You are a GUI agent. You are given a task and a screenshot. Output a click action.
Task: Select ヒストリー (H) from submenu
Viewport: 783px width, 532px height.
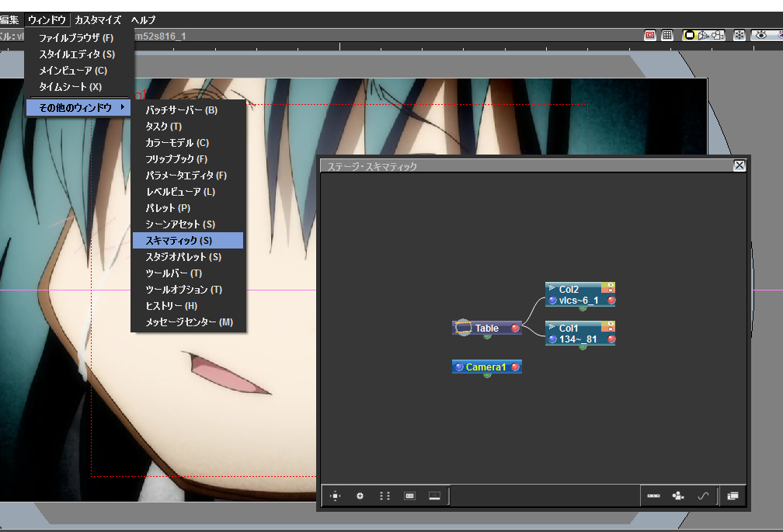188,306
